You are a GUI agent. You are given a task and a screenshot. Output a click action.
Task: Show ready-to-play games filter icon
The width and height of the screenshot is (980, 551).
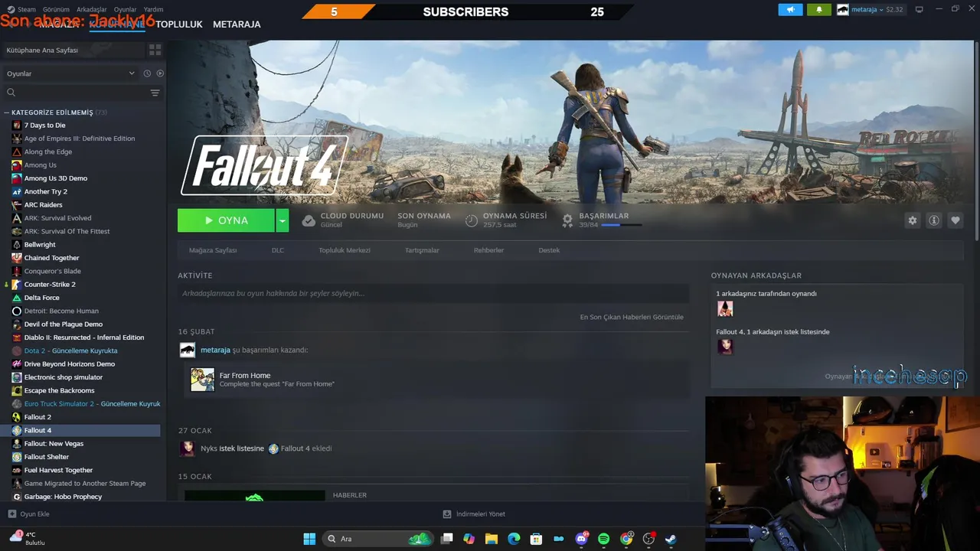click(x=160, y=73)
